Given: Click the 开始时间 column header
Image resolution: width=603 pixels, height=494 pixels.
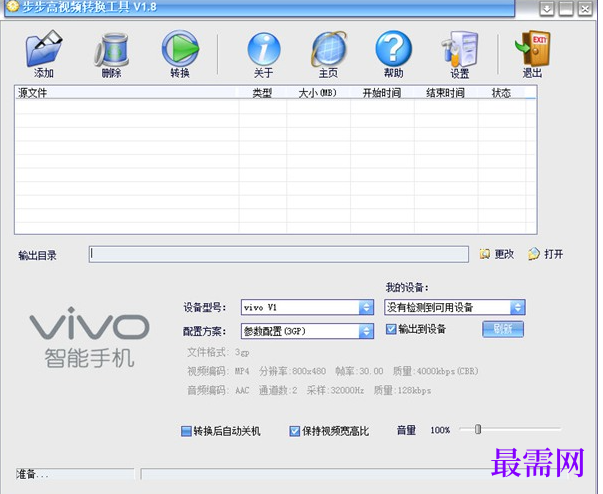Looking at the screenshot, I should [382, 93].
